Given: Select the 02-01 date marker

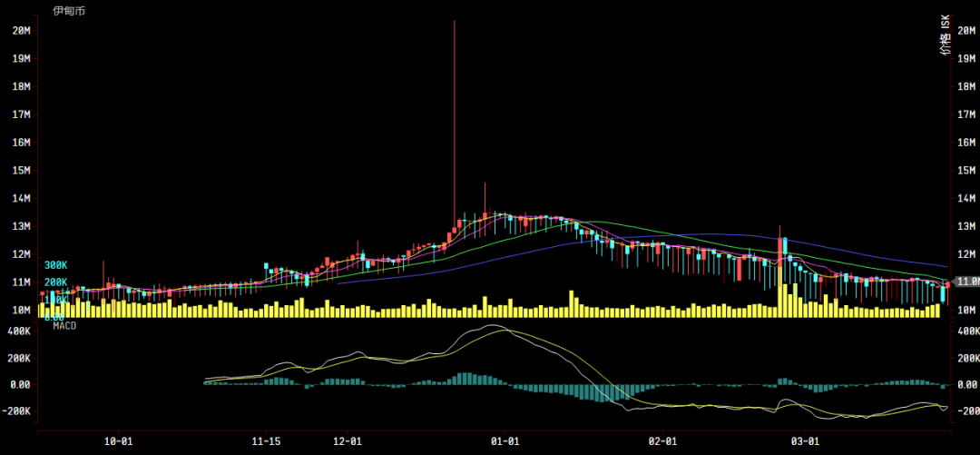Looking at the screenshot, I should click(x=663, y=441).
